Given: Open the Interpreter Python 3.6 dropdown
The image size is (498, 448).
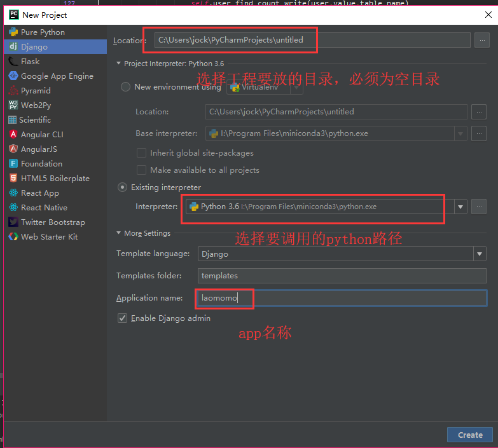Looking at the screenshot, I should click(460, 207).
